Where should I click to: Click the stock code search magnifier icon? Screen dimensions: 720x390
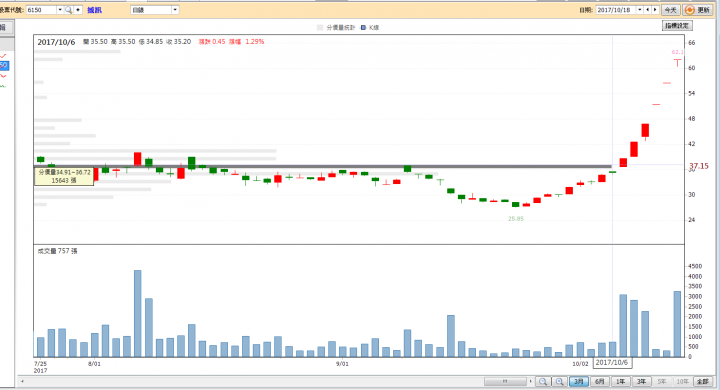click(68, 10)
